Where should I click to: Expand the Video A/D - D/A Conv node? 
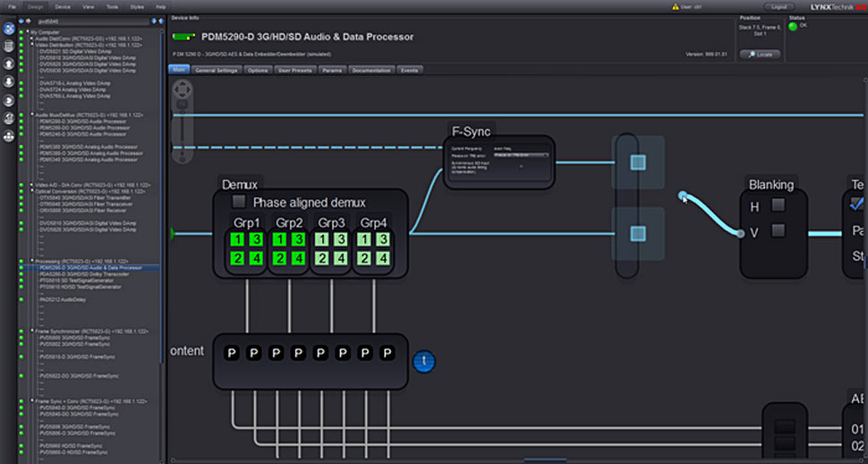[x=32, y=185]
